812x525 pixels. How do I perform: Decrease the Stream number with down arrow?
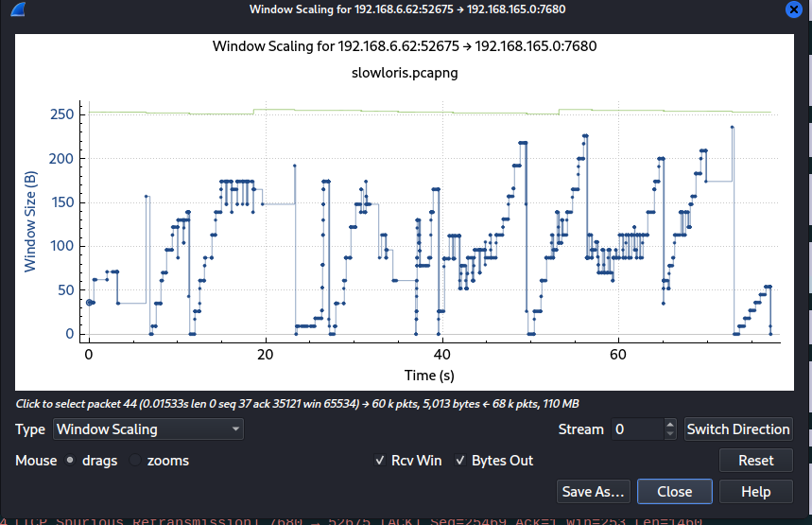(x=670, y=434)
